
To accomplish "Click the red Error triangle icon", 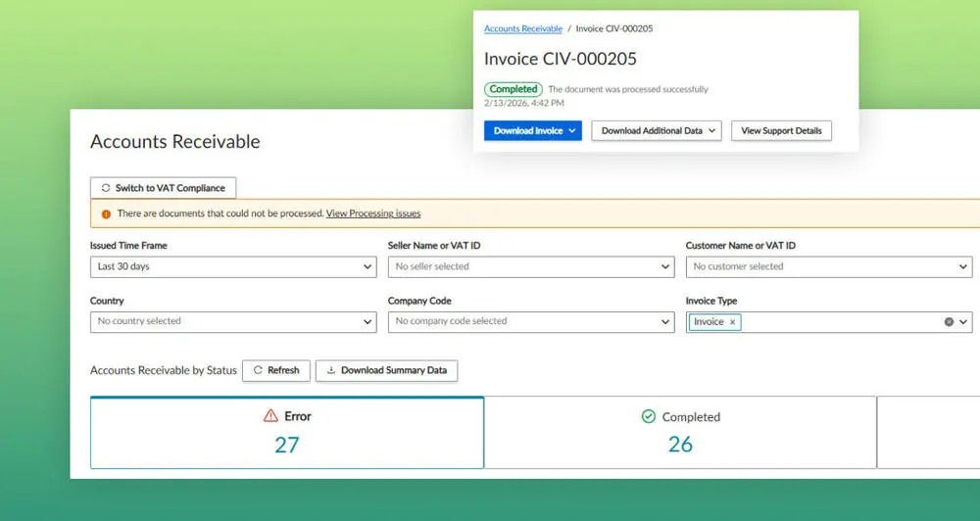I will click(270, 416).
